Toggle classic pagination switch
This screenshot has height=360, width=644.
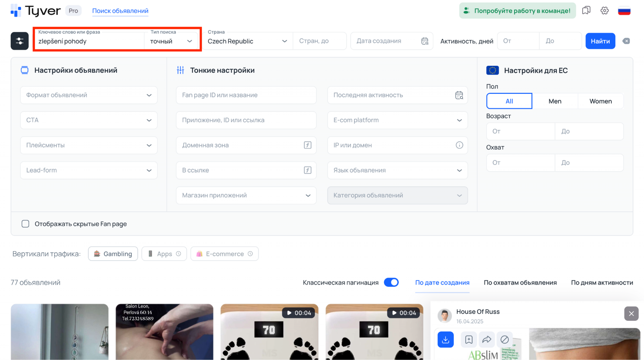click(x=391, y=282)
